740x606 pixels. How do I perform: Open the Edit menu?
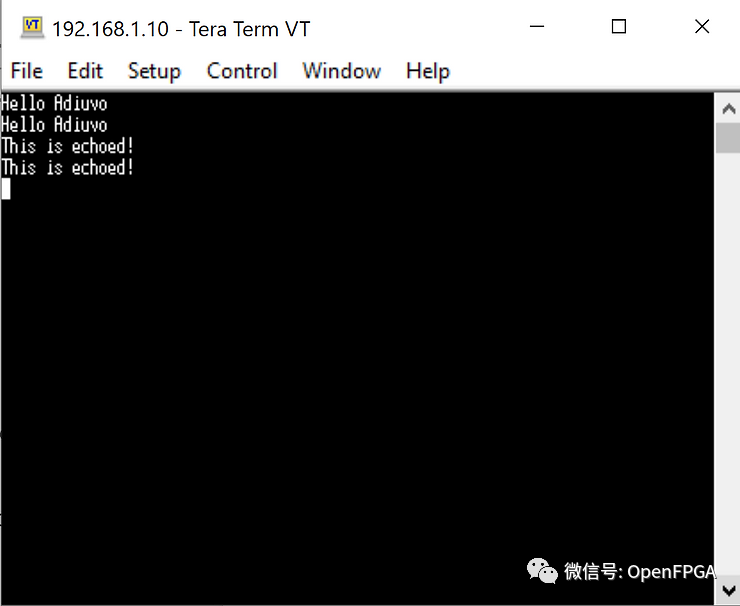85,71
